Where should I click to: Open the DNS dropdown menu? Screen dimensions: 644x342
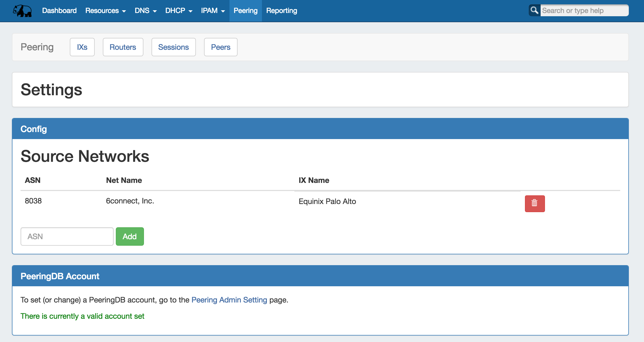click(x=146, y=11)
